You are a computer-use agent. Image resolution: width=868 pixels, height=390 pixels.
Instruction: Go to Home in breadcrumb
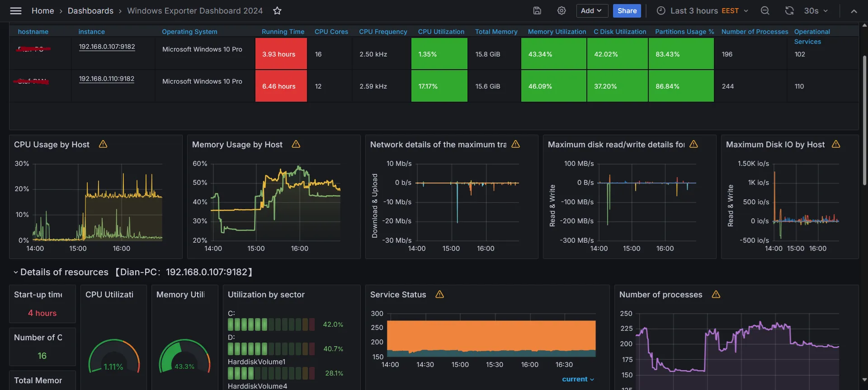pos(42,11)
